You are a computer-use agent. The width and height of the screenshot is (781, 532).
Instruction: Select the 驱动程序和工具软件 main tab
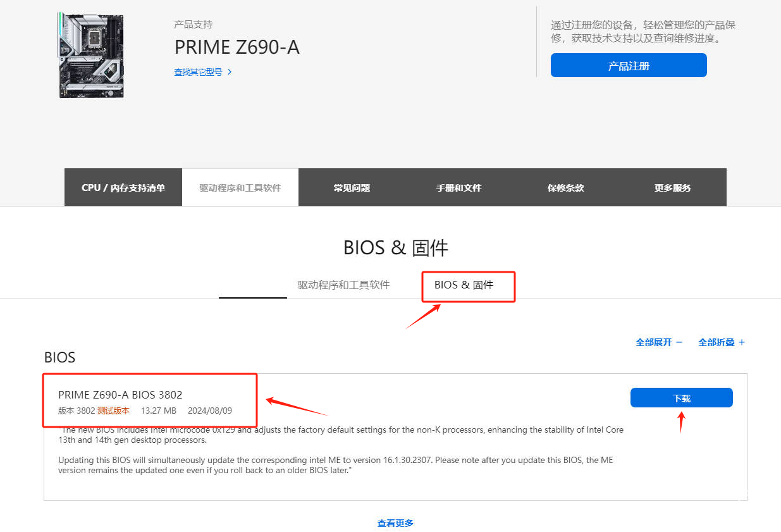tap(240, 188)
